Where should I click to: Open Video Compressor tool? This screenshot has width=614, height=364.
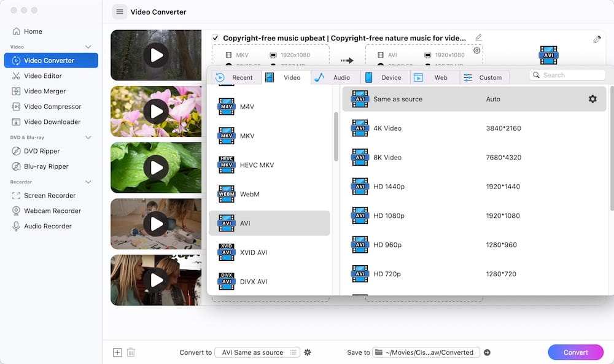click(51, 106)
